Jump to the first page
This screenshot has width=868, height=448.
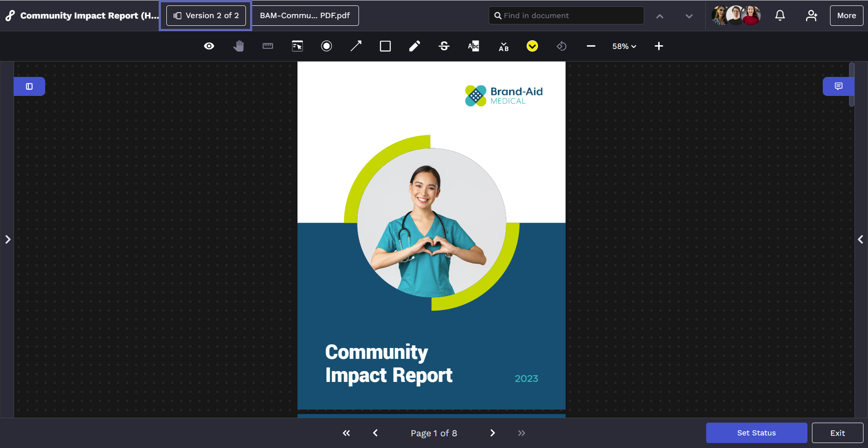tap(346, 433)
